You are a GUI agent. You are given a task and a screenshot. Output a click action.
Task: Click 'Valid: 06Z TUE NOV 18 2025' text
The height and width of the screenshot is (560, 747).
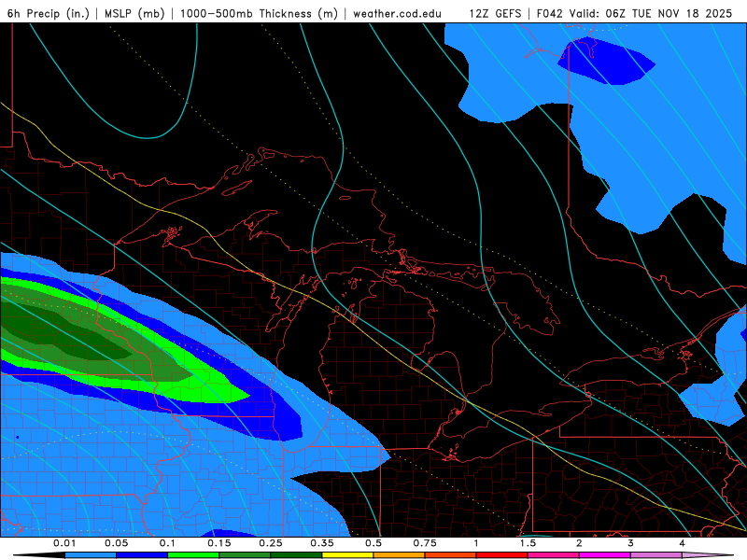point(651,13)
